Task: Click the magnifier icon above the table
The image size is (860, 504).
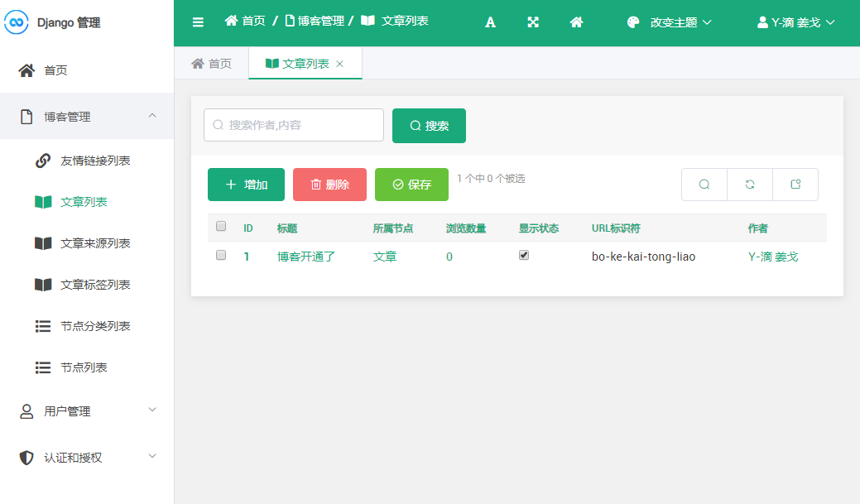Action: coord(704,185)
